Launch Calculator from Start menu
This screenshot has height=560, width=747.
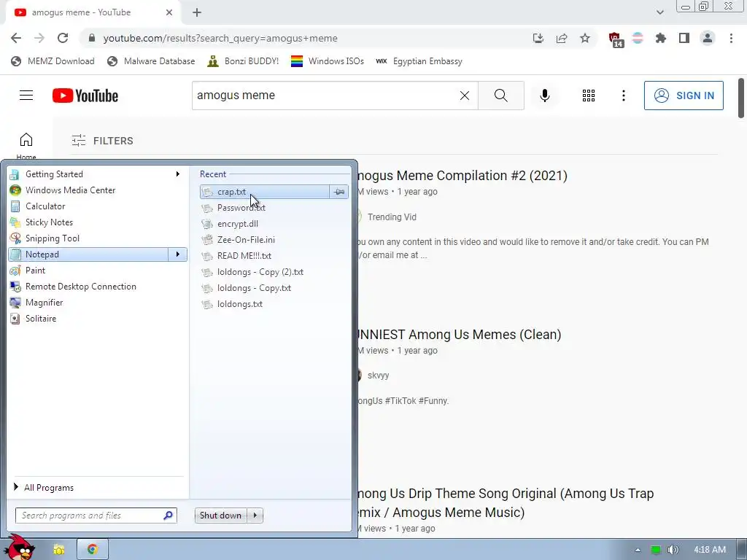coord(98,206)
